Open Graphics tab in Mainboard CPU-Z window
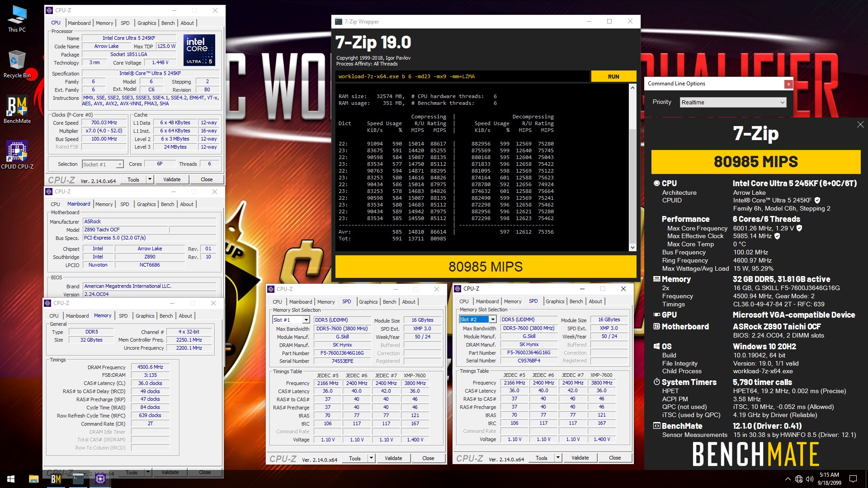 (x=146, y=204)
